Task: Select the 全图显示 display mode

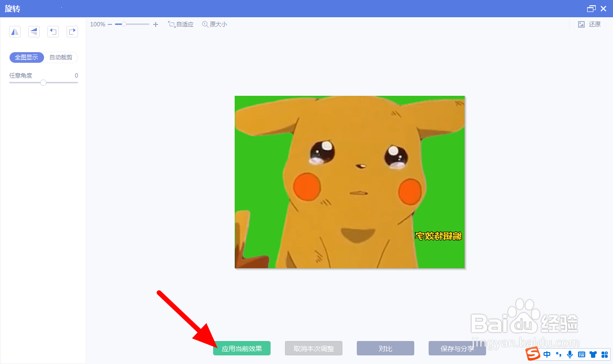Action: pos(26,57)
